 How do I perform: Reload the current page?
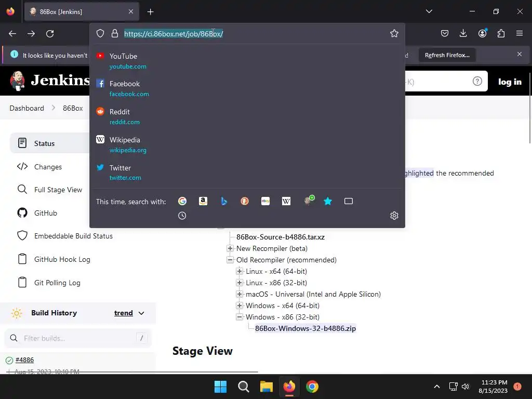[x=50, y=34]
